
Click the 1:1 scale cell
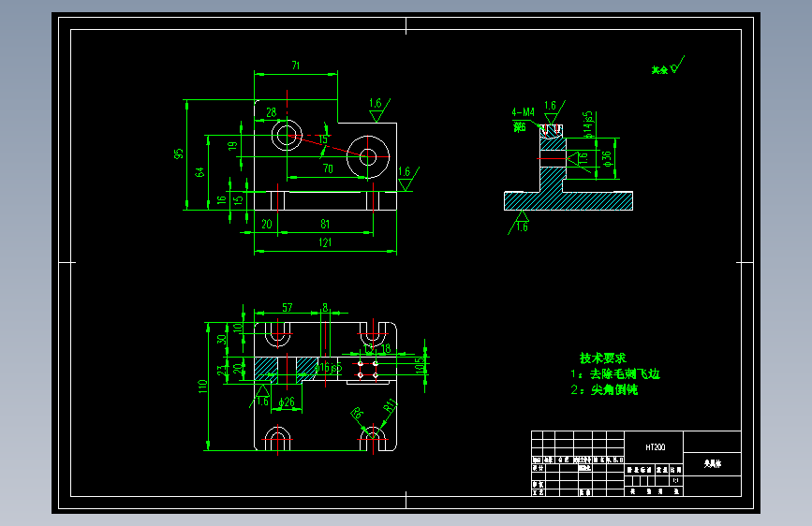pos(676,480)
